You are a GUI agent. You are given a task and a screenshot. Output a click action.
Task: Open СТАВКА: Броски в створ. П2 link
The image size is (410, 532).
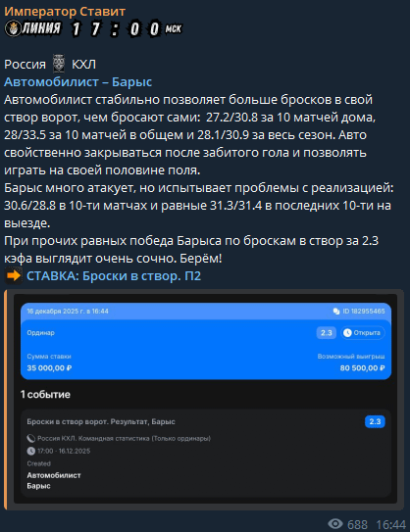[114, 276]
